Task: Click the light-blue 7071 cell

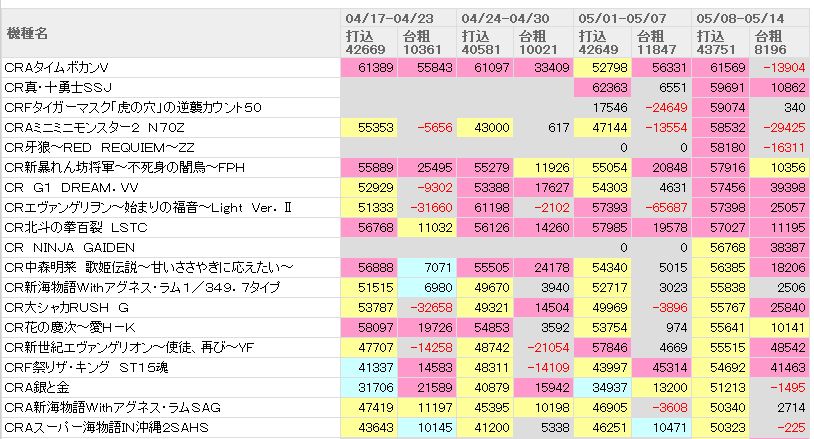Action: (x=428, y=267)
